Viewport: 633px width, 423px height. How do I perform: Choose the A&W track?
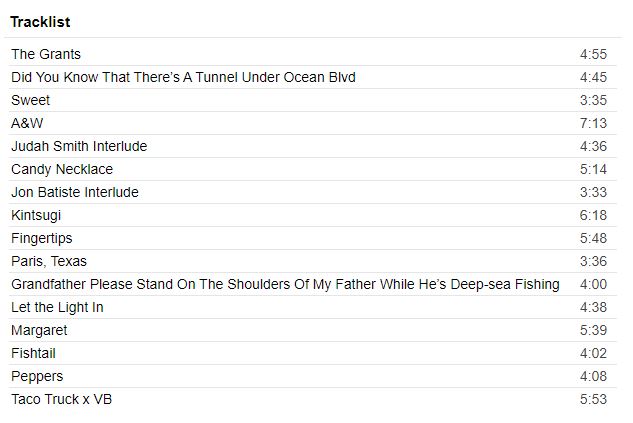27,123
